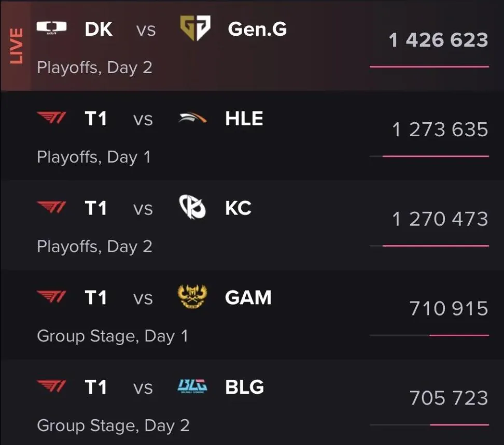This screenshot has height=445, width=504.
Task: Click the viewership bar under 1 270 473
Action: (429, 246)
